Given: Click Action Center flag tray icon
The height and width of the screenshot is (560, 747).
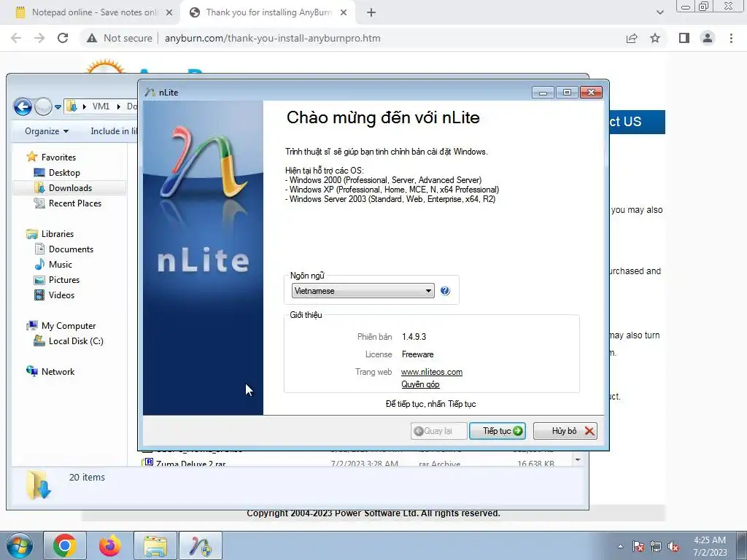Looking at the screenshot, I should 638,546.
